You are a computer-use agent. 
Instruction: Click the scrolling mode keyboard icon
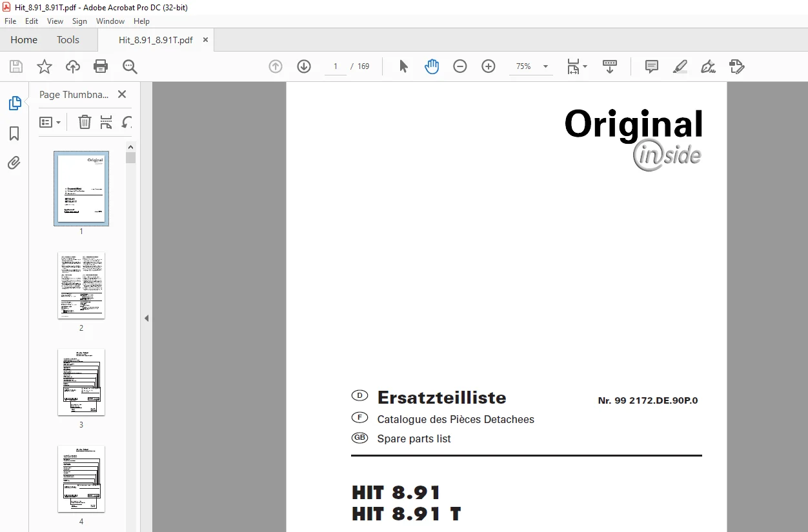(x=610, y=66)
